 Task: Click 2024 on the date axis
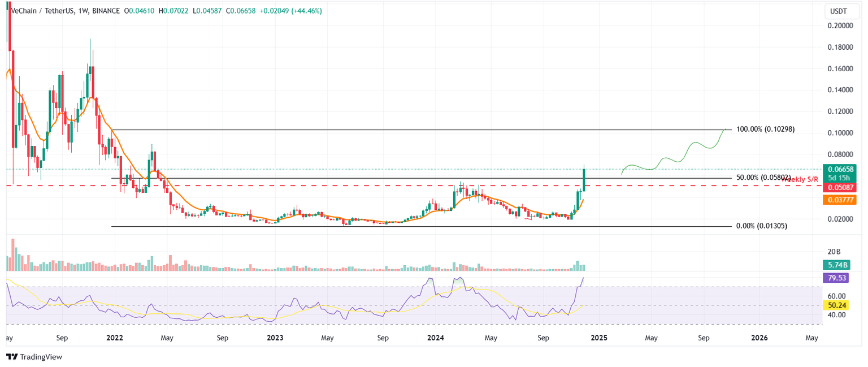tap(435, 338)
